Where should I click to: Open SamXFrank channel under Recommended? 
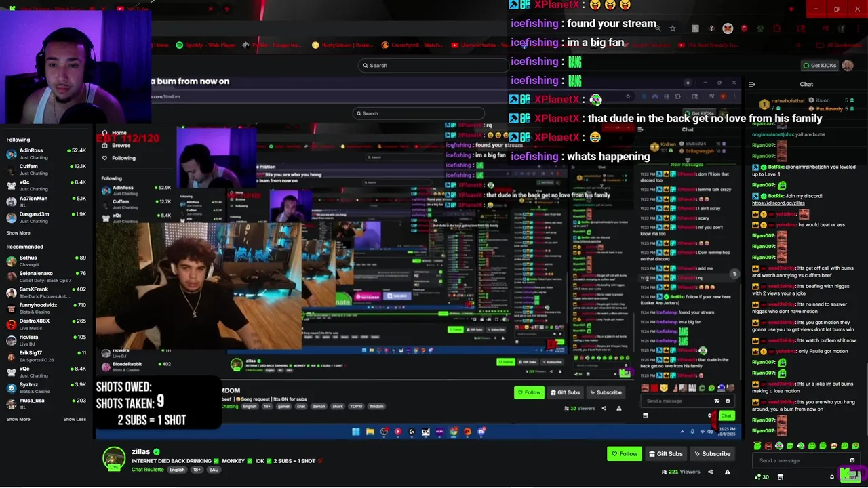click(x=46, y=293)
